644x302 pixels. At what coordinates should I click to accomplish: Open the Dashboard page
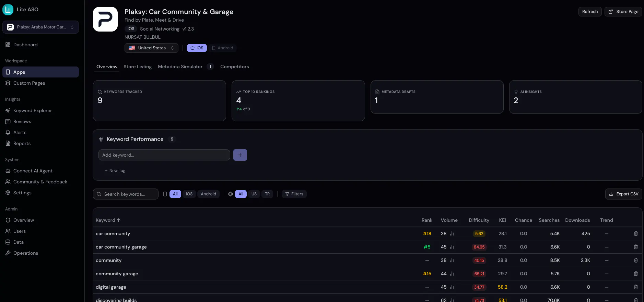coord(40,45)
